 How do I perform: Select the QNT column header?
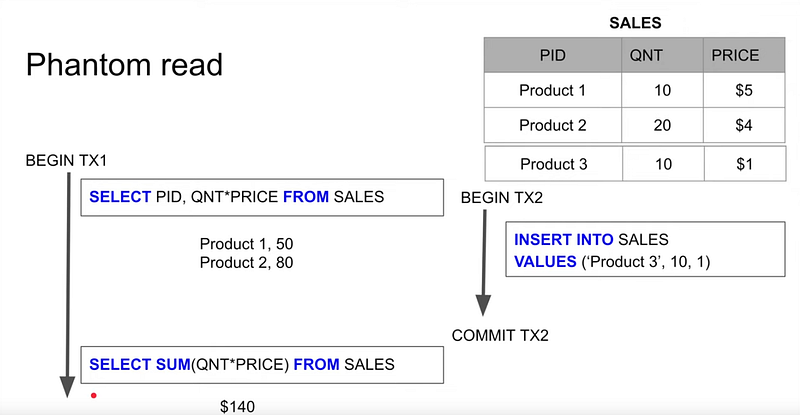[662, 55]
